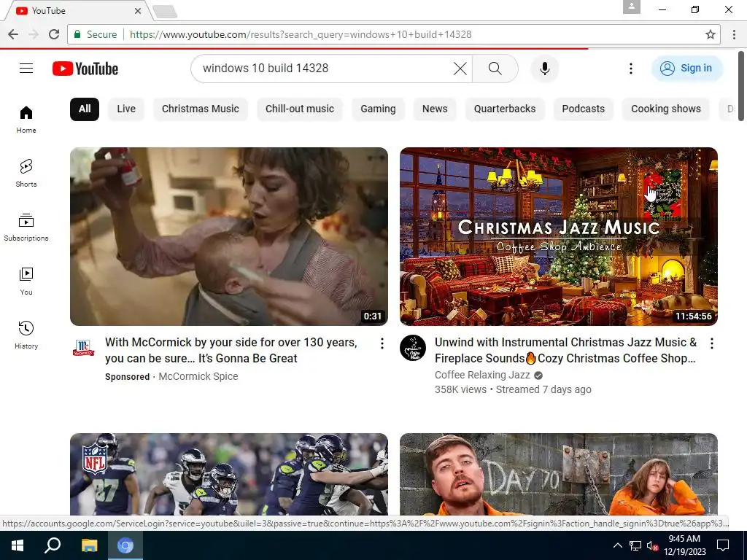The image size is (747, 560).
Task: Click the McCormick channel avatar
Action: point(83,348)
